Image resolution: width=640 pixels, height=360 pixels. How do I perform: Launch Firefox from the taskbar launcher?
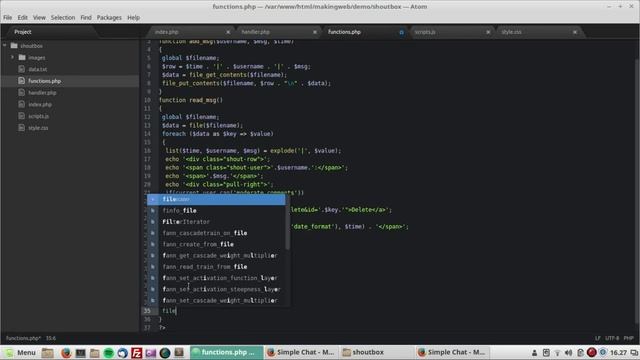click(x=66, y=352)
